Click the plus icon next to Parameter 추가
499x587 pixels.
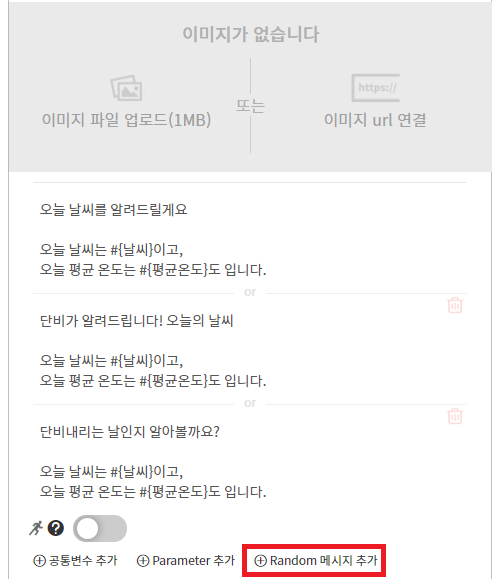click(x=143, y=560)
